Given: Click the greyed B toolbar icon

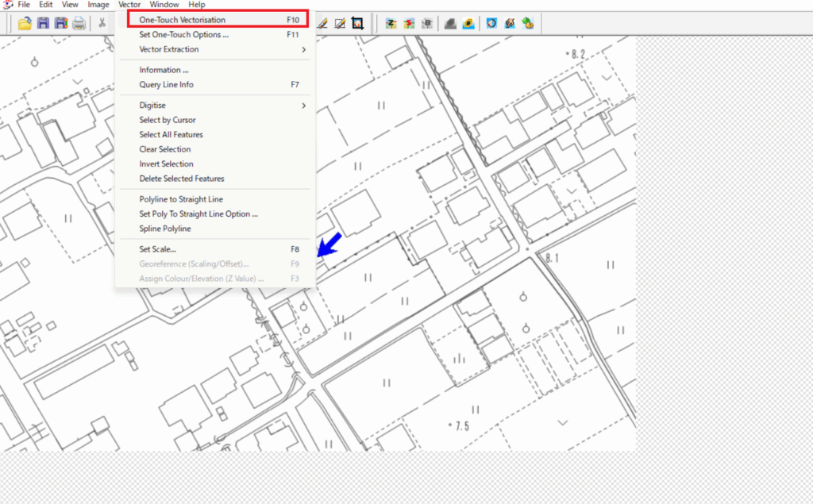Looking at the screenshot, I should [x=426, y=23].
